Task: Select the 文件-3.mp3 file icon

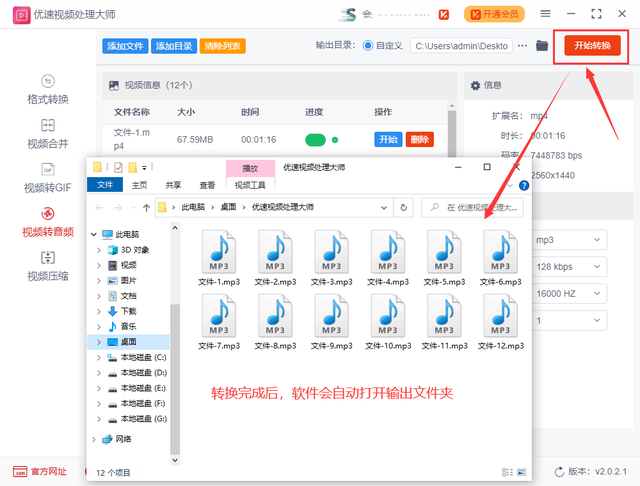Action: pyautogui.click(x=332, y=251)
